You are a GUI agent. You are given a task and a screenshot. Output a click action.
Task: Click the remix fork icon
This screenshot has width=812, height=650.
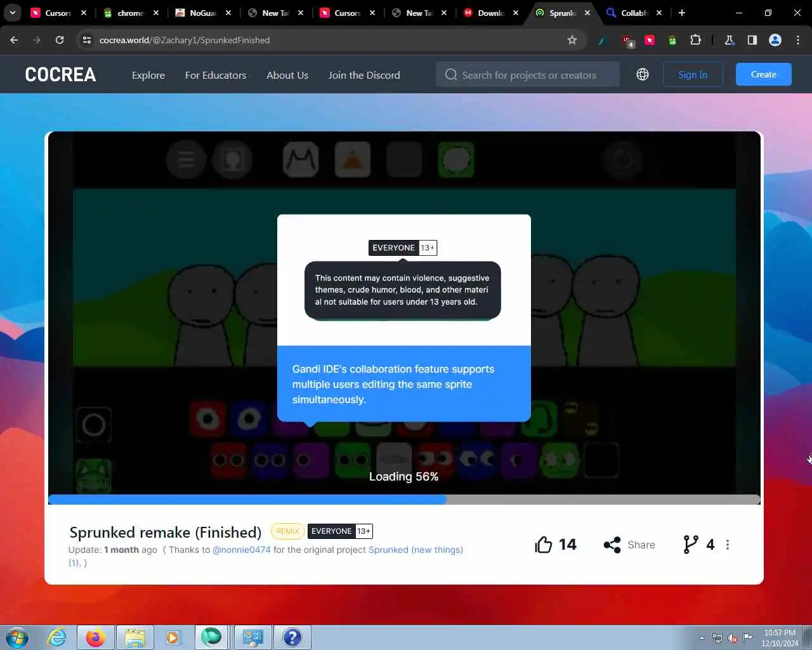[x=690, y=545]
